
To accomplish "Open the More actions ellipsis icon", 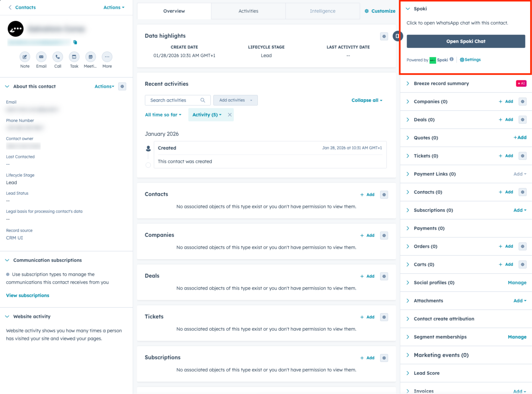I will 107,57.
